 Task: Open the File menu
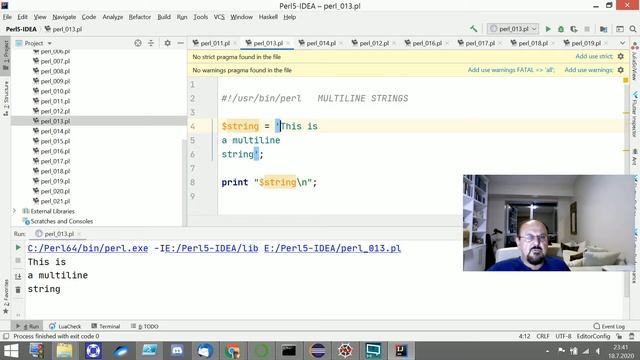(7, 17)
